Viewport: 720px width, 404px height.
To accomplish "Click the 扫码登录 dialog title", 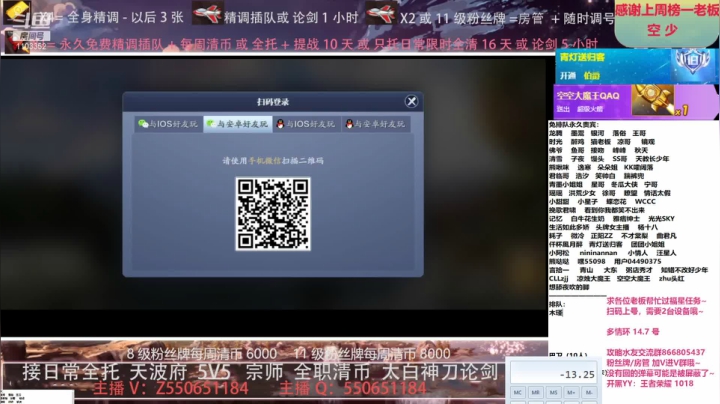I will click(273, 102).
